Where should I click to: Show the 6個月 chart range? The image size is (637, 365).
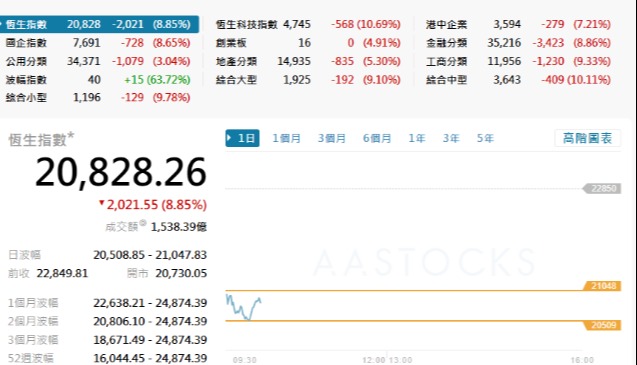(377, 138)
